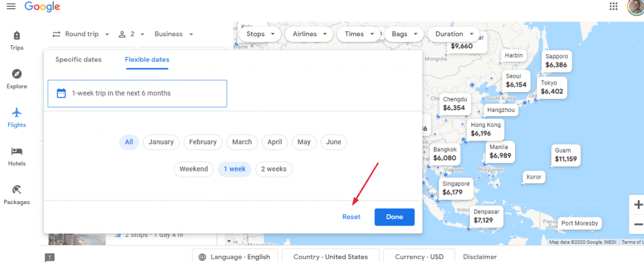Click the feedback exclamation icon
This screenshot has width=644, height=262.
pos(50,258)
